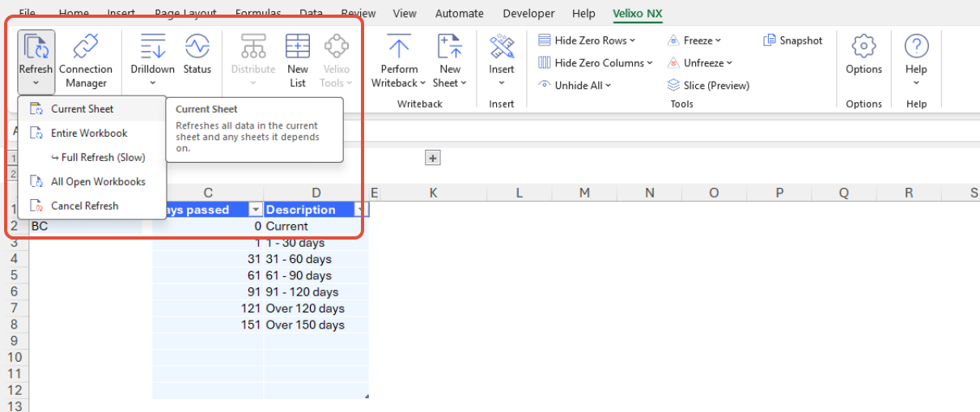
Task: Select Full Refresh (Slow)
Action: 91,157
